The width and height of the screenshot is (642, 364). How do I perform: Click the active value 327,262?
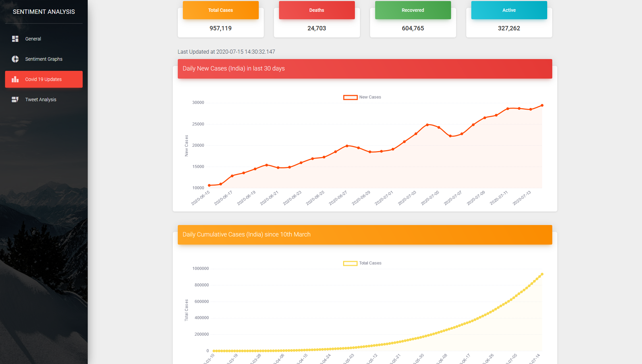[x=509, y=28]
